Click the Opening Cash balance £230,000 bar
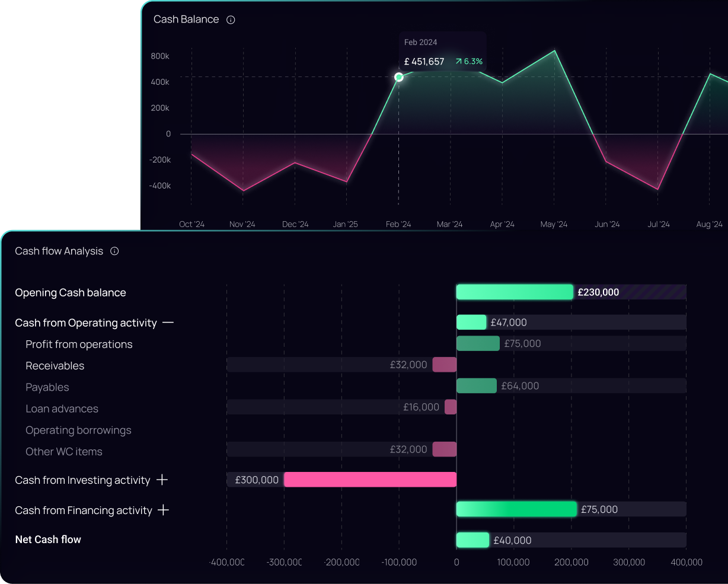Viewport: 728px width, 584px height. point(515,292)
